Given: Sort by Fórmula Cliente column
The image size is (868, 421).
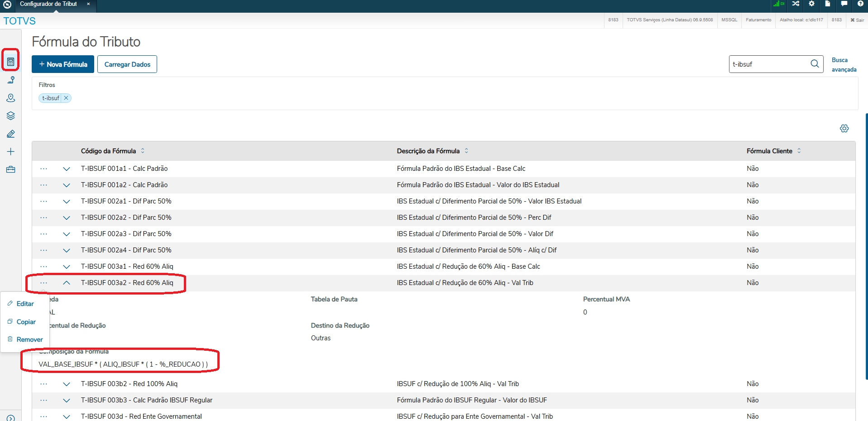Looking at the screenshot, I should click(x=774, y=151).
